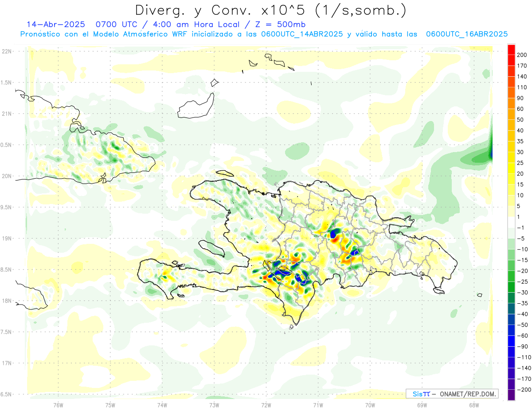Click the colorbar label "200"
The width and height of the screenshot is (532, 411).
[522, 55]
